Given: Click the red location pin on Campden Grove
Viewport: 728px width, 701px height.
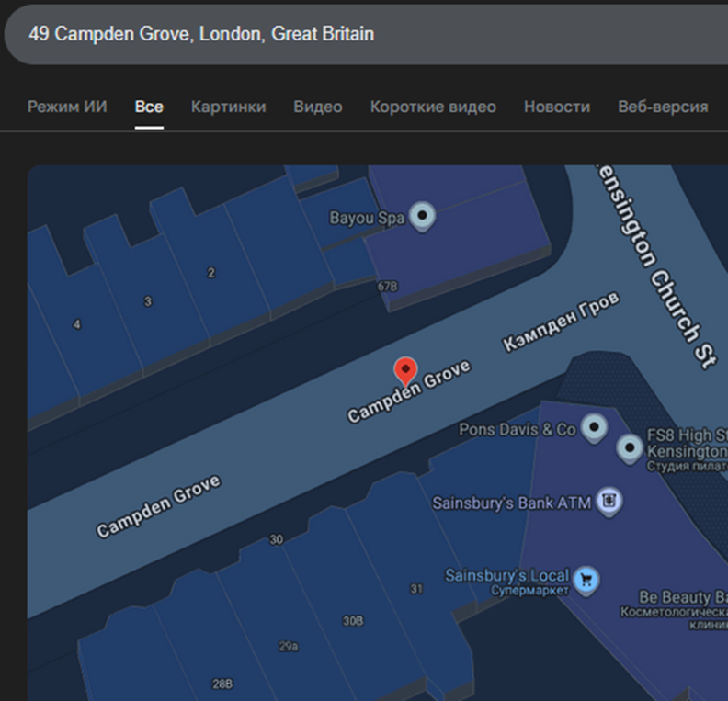Looking at the screenshot, I should [405, 371].
